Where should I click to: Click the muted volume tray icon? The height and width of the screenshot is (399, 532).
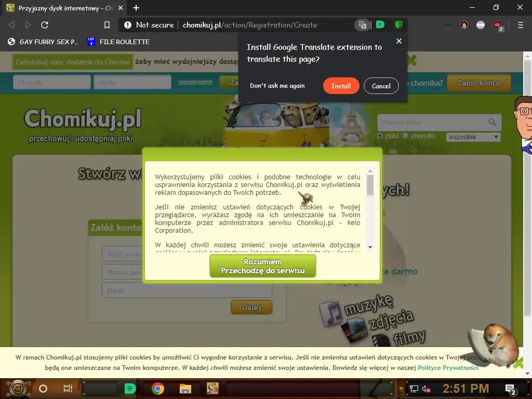click(x=426, y=389)
